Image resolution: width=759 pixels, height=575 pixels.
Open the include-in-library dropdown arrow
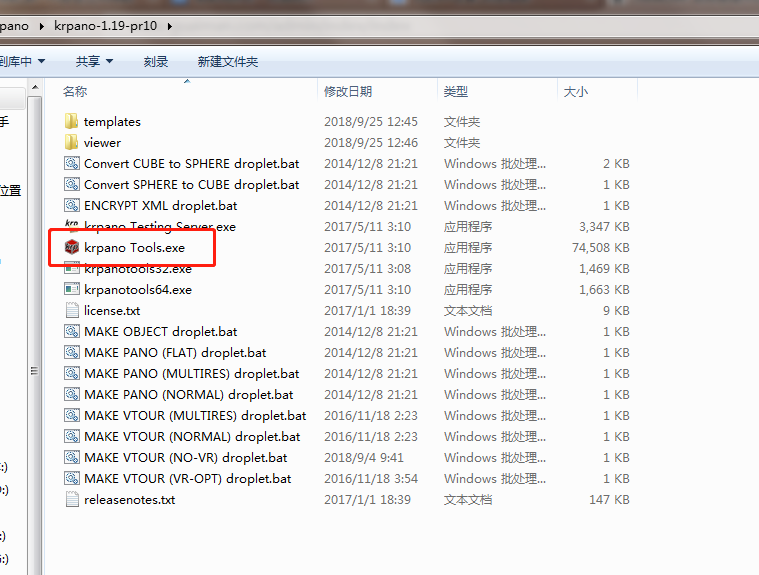click(x=42, y=61)
